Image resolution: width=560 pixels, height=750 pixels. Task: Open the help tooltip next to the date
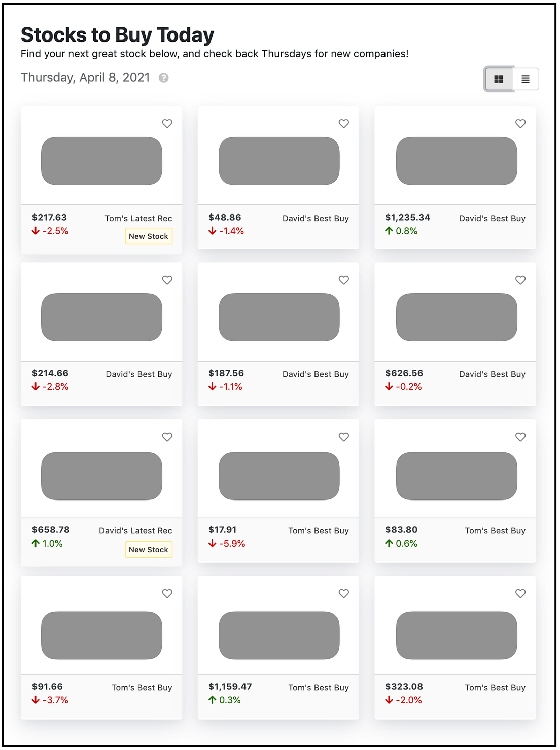coord(163,77)
